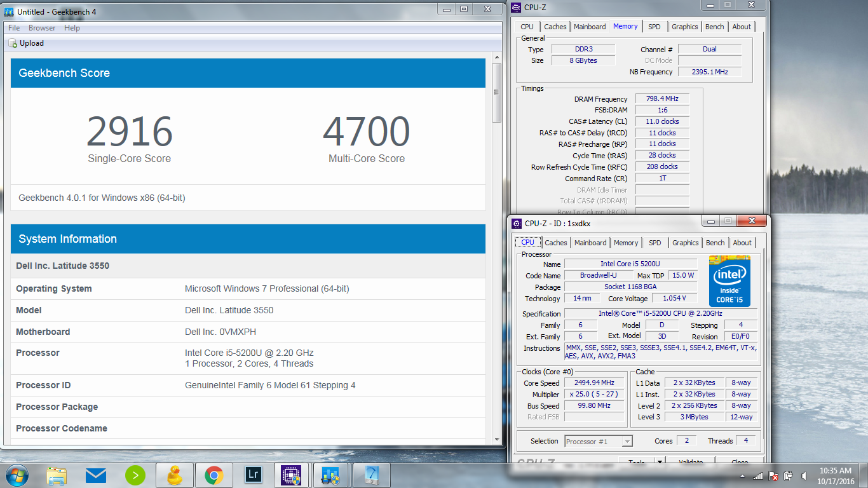
Task: Open Mainboard tab in CPU-Z ID 1sxdkx window
Action: [x=590, y=243]
